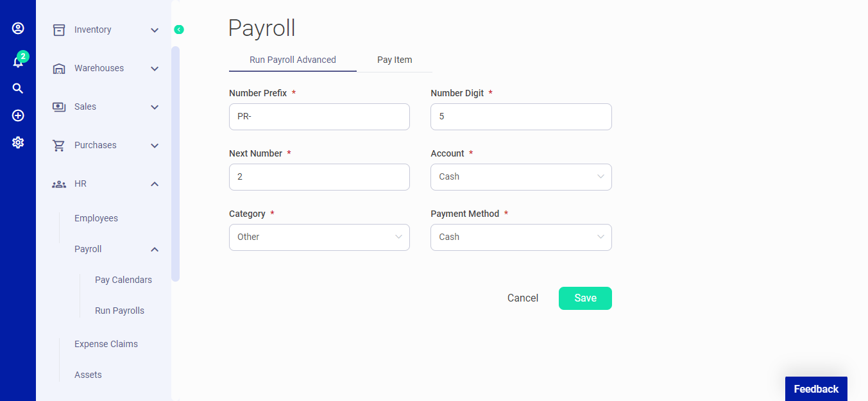Select the Sales module icon
Screen dimensions: 868x401
[x=58, y=107]
